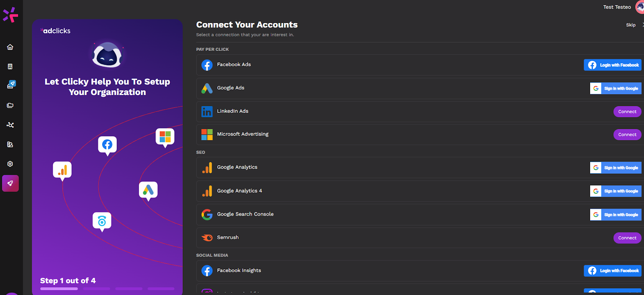
Task: Connect the Semrush account
Action: 627,238
